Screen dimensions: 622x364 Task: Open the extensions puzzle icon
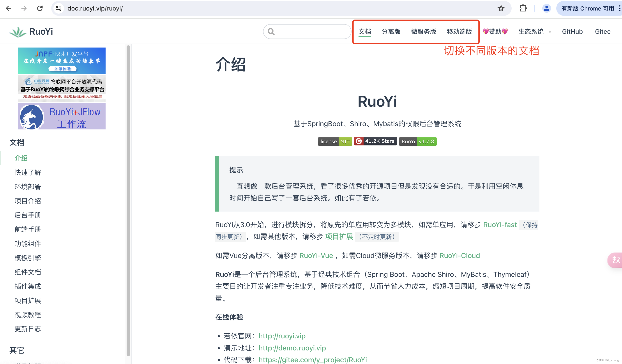[523, 8]
